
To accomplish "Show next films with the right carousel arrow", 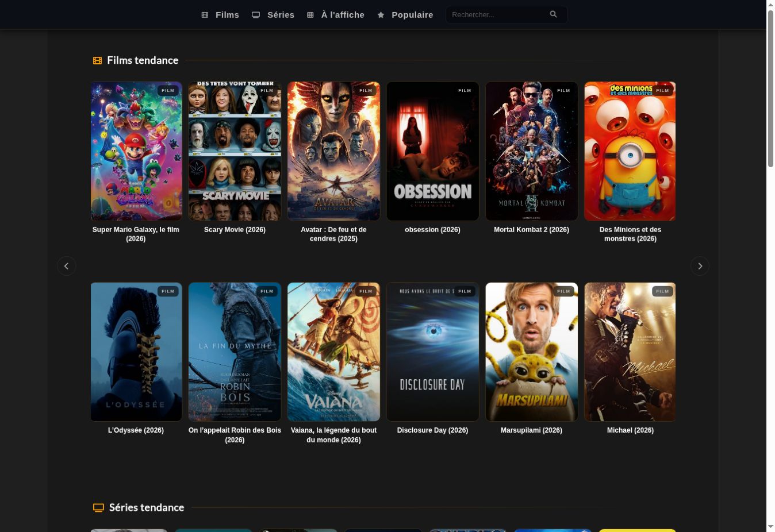I will click(x=700, y=266).
